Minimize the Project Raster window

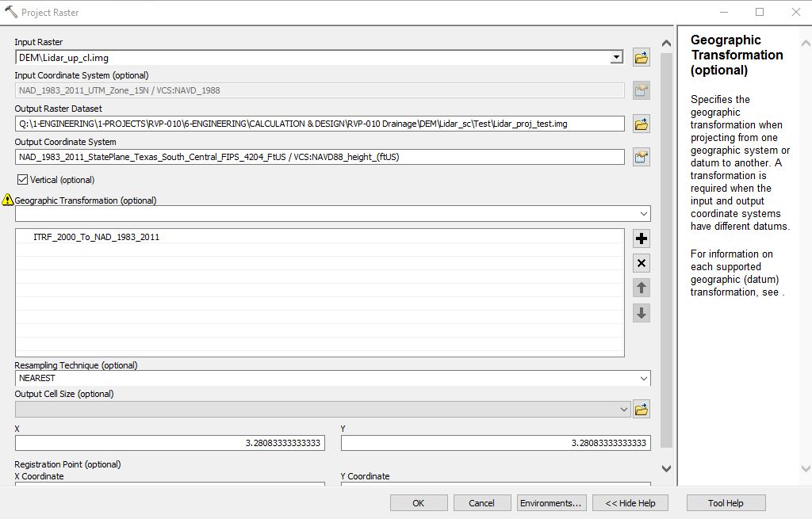pos(724,12)
